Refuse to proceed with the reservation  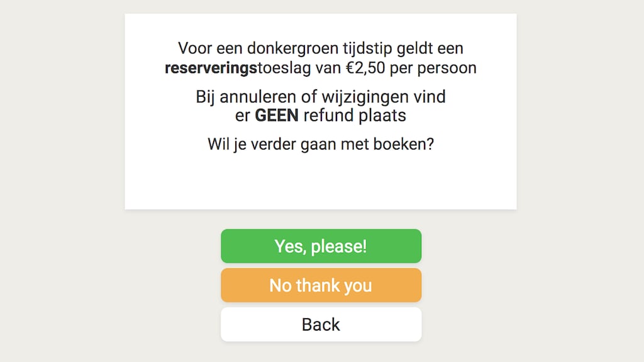coord(321,285)
